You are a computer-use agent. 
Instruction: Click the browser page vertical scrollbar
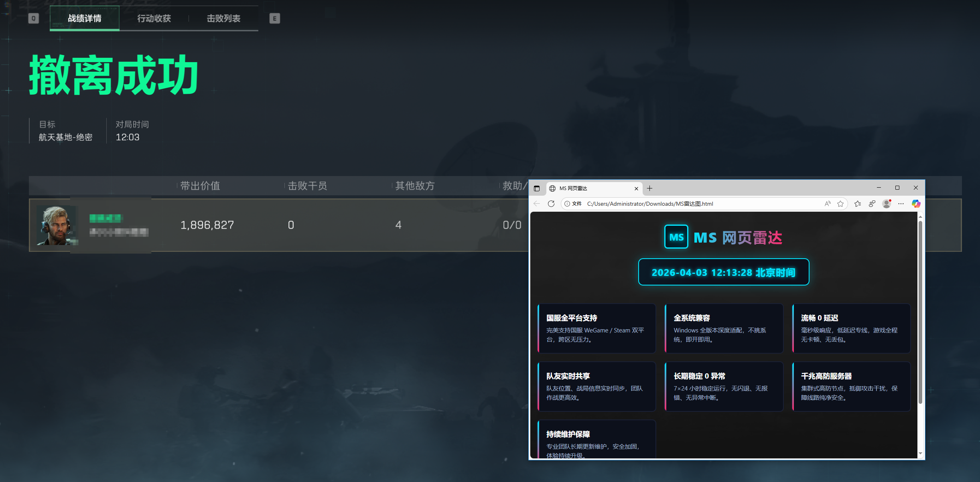pyautogui.click(x=920, y=313)
